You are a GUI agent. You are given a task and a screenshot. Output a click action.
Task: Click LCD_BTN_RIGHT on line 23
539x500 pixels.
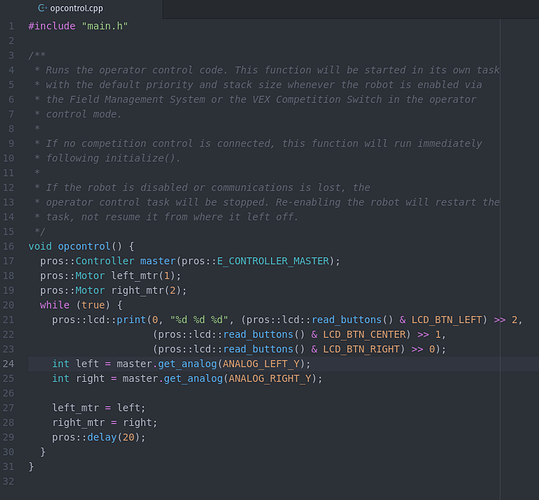point(361,349)
